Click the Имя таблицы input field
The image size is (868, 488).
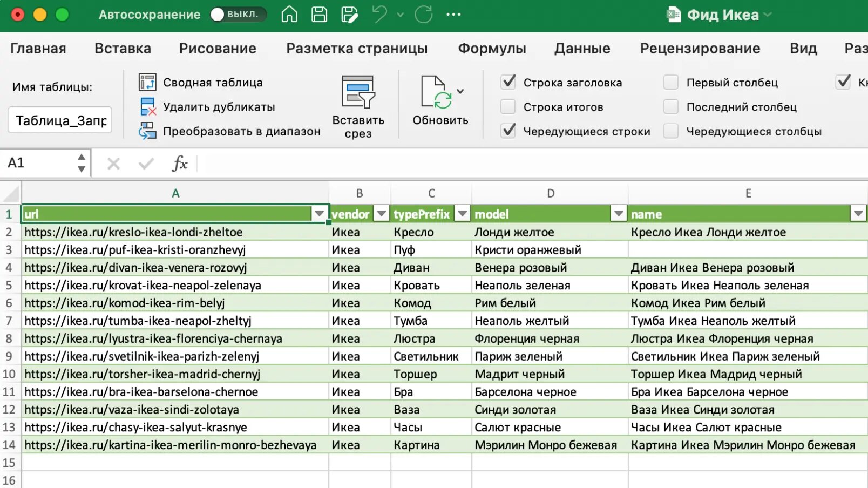coord(60,120)
